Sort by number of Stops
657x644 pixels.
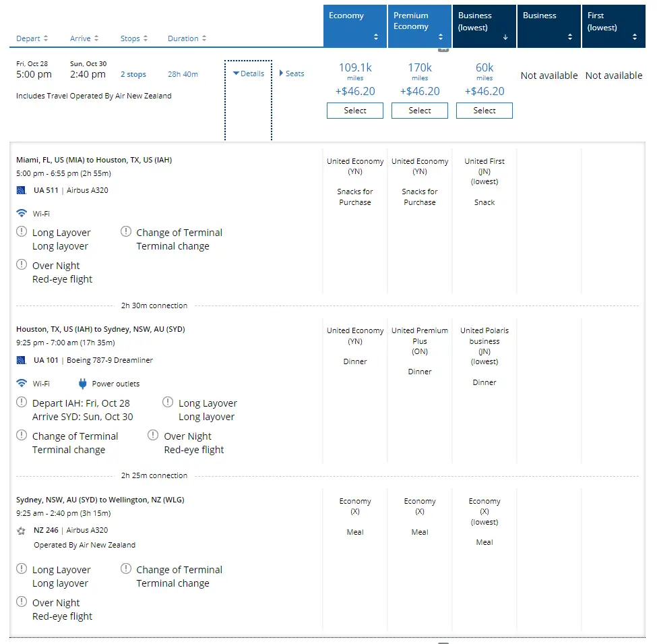click(134, 38)
